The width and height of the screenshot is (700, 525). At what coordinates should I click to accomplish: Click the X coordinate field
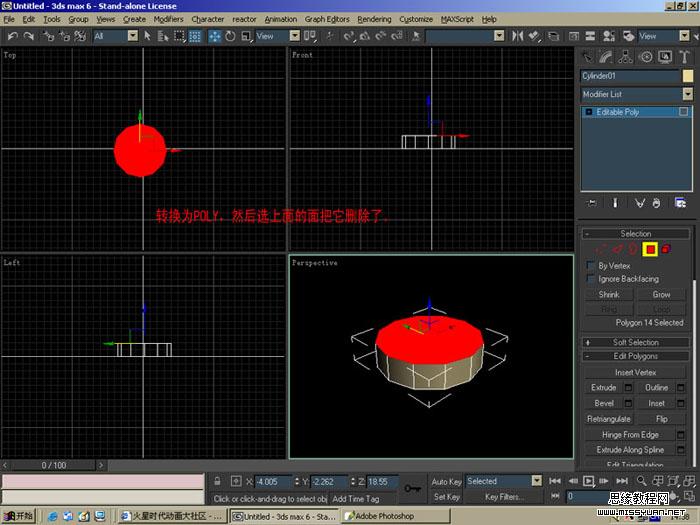point(272,482)
